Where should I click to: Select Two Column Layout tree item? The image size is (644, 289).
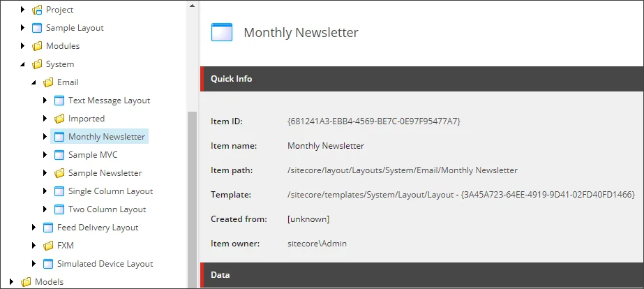107,209
